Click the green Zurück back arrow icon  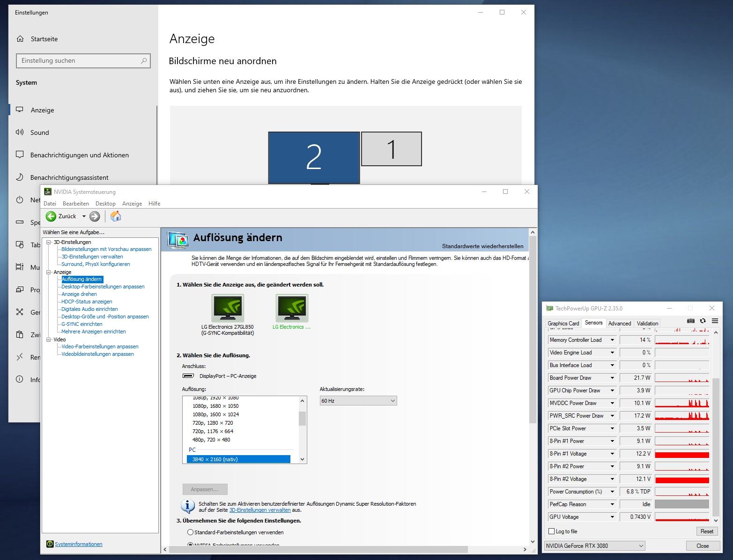coord(51,216)
